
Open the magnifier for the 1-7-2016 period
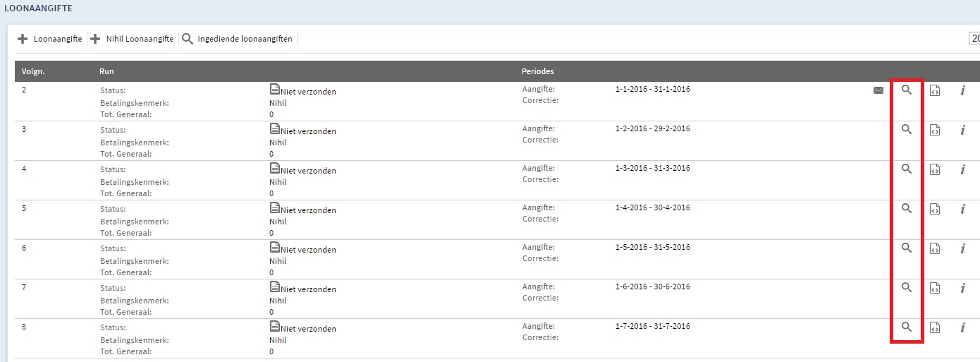click(907, 327)
